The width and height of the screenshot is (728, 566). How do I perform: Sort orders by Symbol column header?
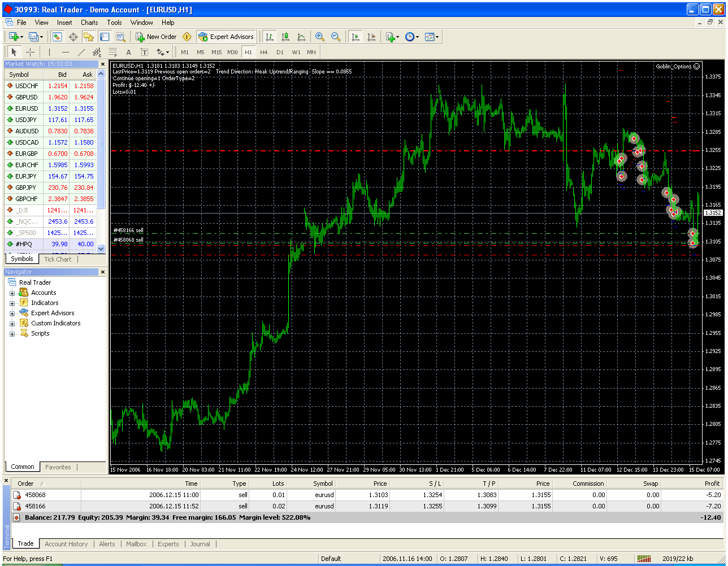pyautogui.click(x=311, y=484)
